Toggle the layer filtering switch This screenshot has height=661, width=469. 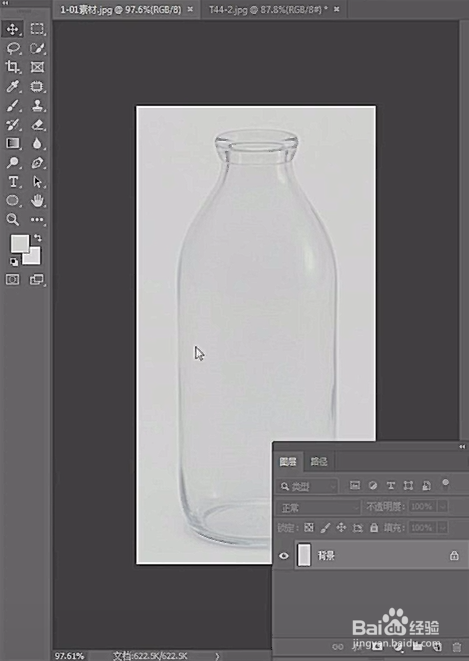445,485
